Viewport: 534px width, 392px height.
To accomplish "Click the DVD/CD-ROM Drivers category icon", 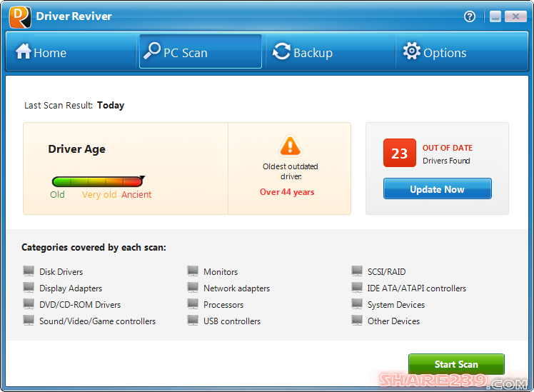I will pos(29,303).
